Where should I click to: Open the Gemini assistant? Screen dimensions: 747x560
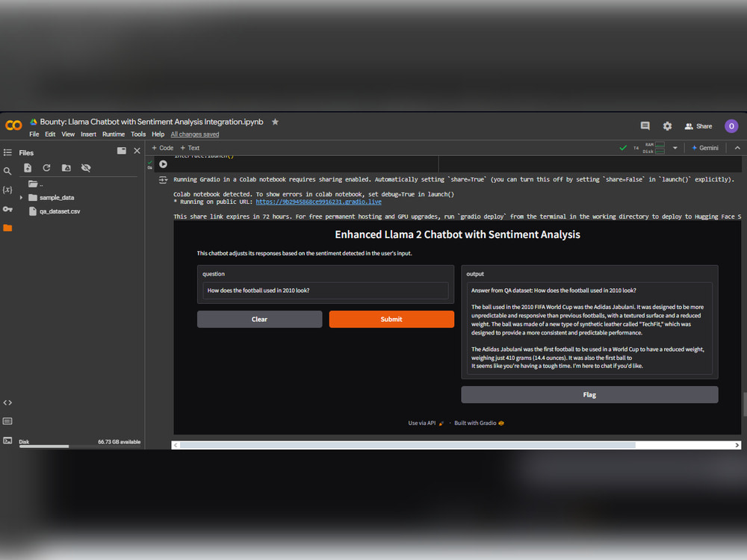tap(705, 148)
